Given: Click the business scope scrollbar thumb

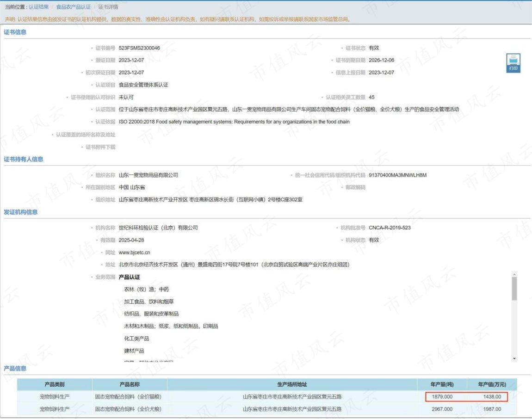Looking at the screenshot, I should 514,289.
